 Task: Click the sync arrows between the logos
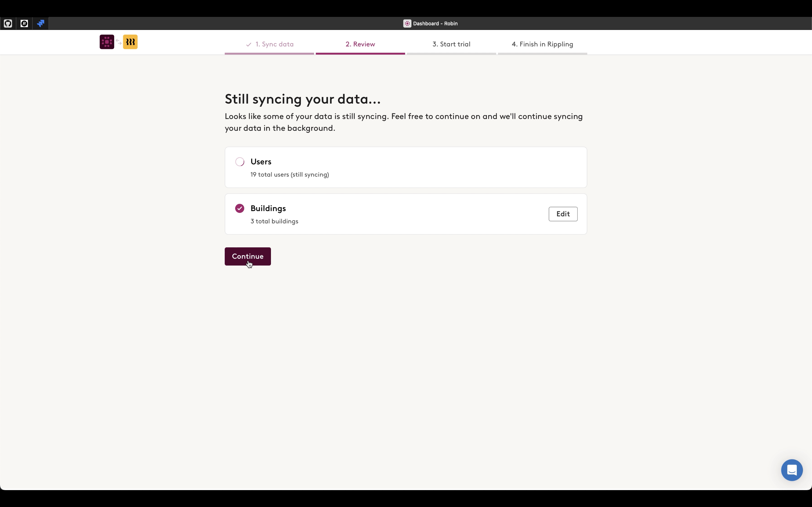coord(118,42)
